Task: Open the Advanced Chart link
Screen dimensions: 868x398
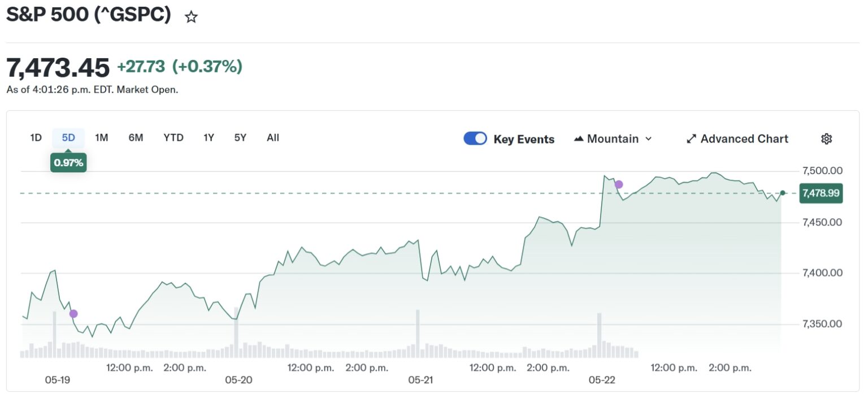Action: pos(737,139)
